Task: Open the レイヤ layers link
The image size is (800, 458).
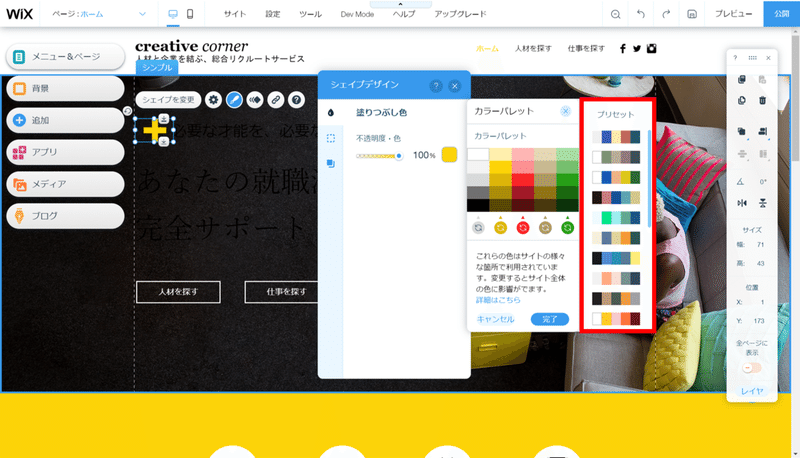Action: click(752, 391)
